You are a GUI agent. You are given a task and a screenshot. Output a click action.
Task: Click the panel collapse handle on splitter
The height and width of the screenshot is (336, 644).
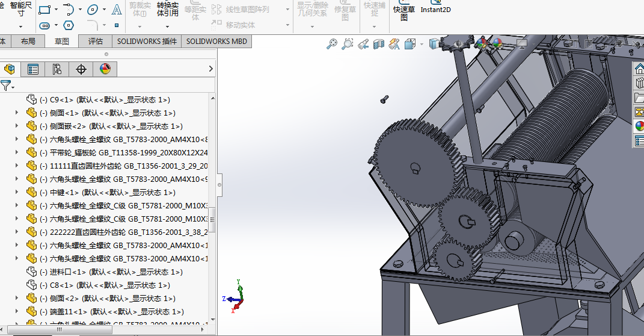(x=219, y=185)
